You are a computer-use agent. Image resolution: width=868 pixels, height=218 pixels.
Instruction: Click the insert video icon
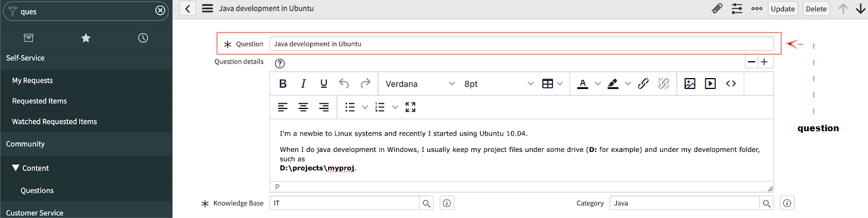[x=710, y=84]
